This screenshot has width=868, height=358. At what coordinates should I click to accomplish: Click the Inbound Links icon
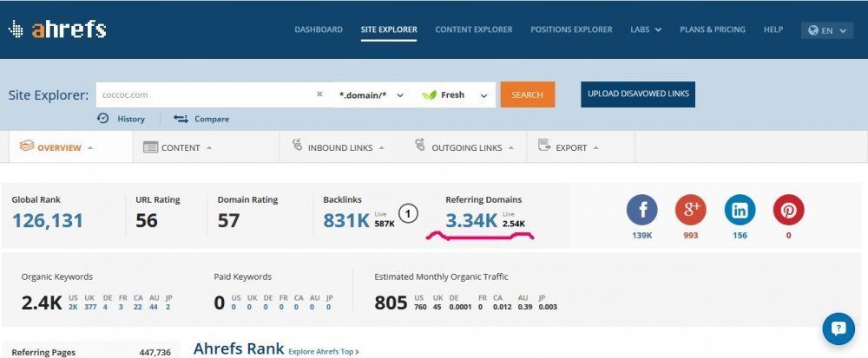pos(298,146)
